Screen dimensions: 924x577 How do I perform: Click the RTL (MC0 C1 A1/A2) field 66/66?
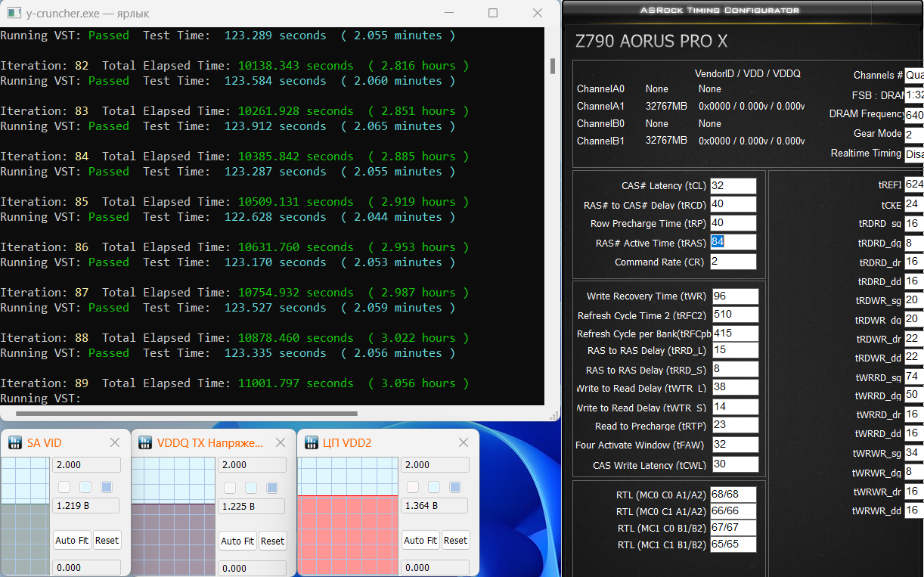point(733,511)
